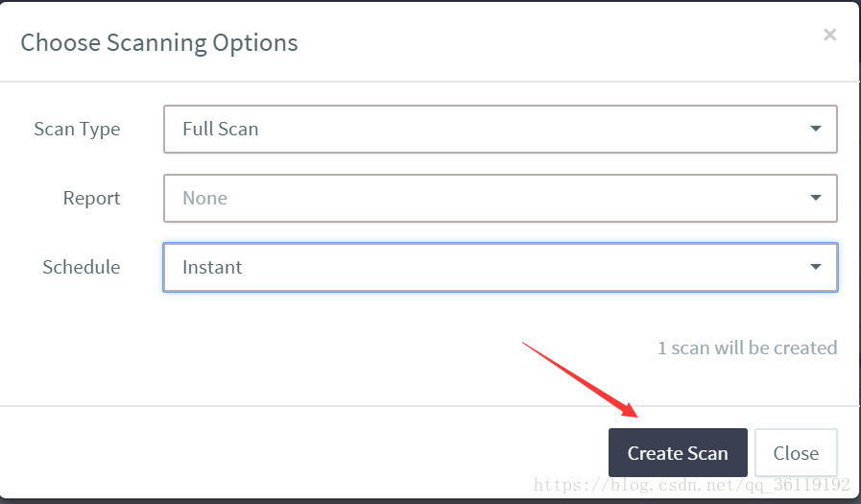Click the empty area left of Create Scan
The image size is (861, 504).
coord(302,452)
